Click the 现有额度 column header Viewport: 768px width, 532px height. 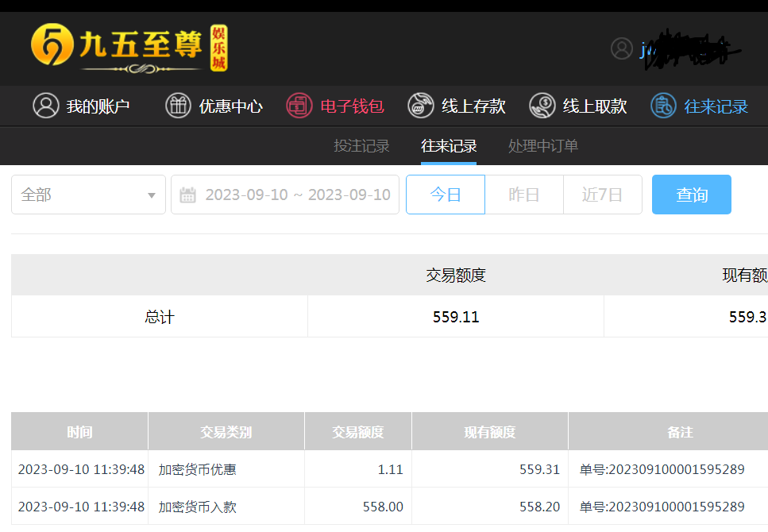click(x=490, y=432)
